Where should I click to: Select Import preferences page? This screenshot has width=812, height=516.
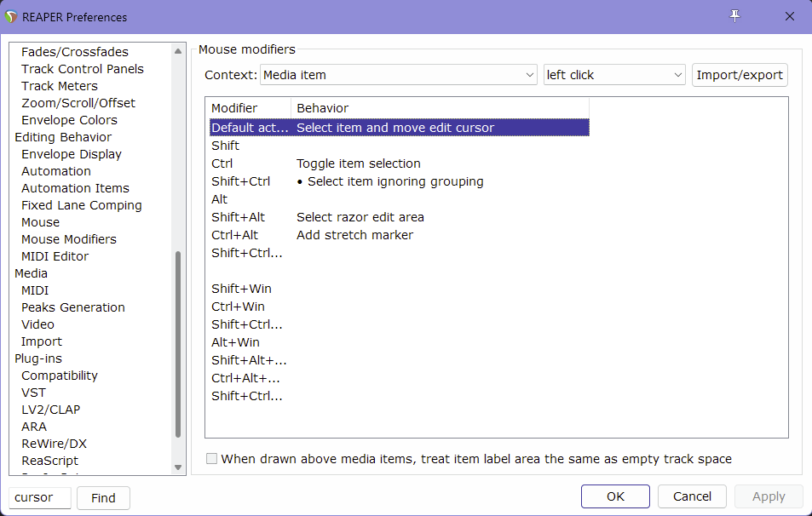tap(42, 341)
